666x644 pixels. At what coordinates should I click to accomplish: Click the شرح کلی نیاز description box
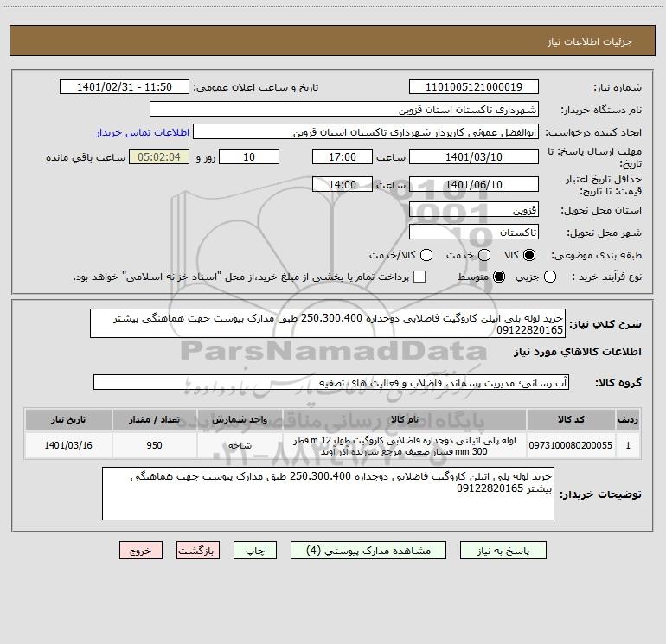click(x=328, y=323)
